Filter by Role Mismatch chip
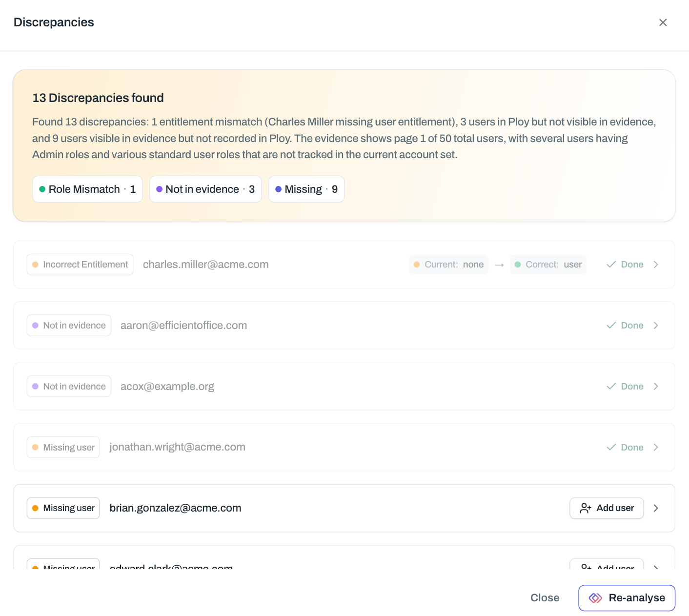The height and width of the screenshot is (616, 689). point(87,189)
